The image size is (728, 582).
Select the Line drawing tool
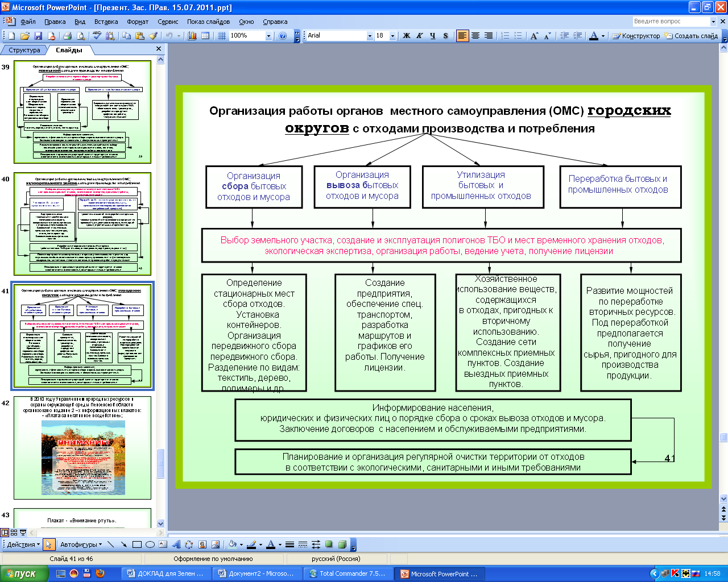click(x=110, y=544)
